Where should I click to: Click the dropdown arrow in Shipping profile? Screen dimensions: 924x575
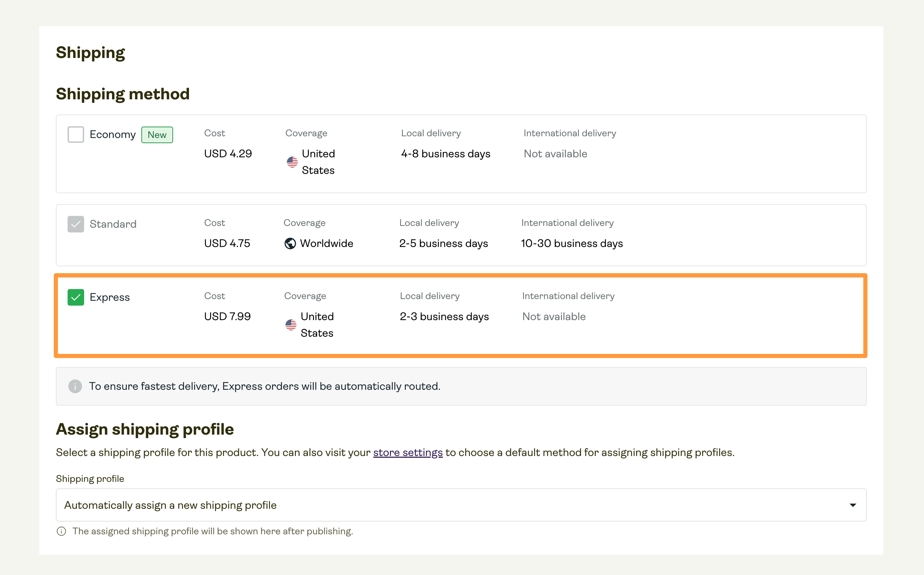pos(853,505)
